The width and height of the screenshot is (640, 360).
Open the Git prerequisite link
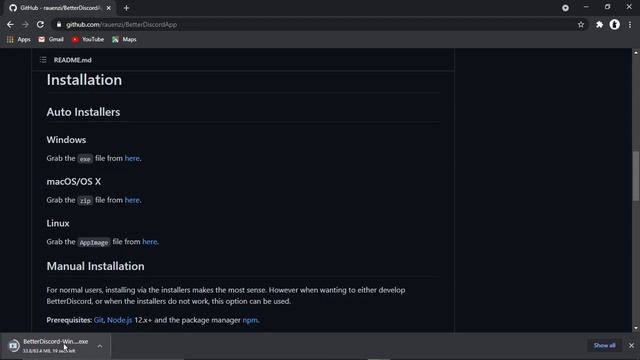(x=98, y=320)
